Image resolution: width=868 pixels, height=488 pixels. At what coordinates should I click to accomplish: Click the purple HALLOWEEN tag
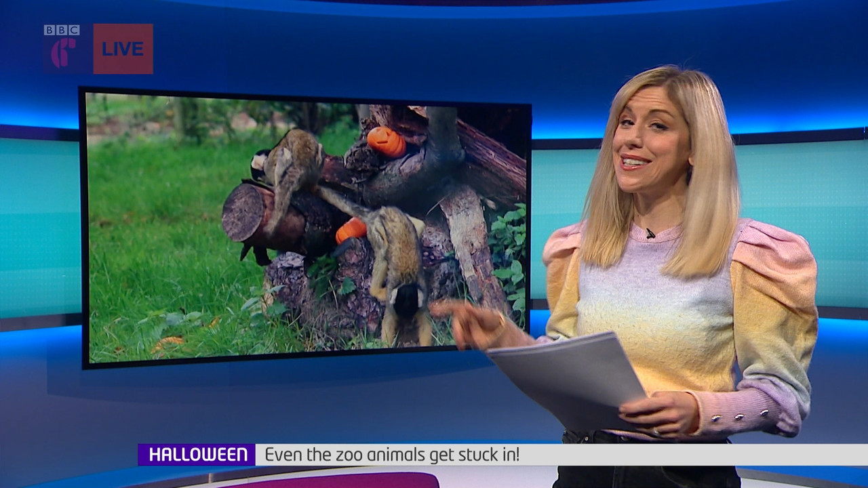click(x=197, y=455)
